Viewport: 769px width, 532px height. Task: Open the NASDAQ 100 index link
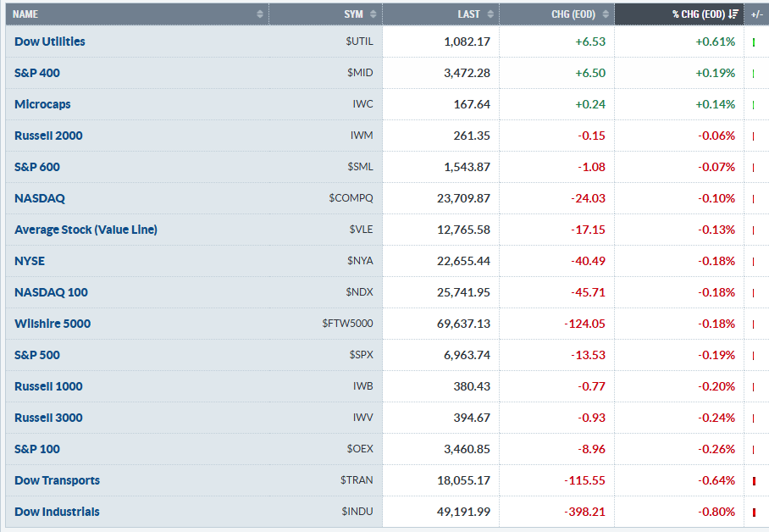point(51,292)
